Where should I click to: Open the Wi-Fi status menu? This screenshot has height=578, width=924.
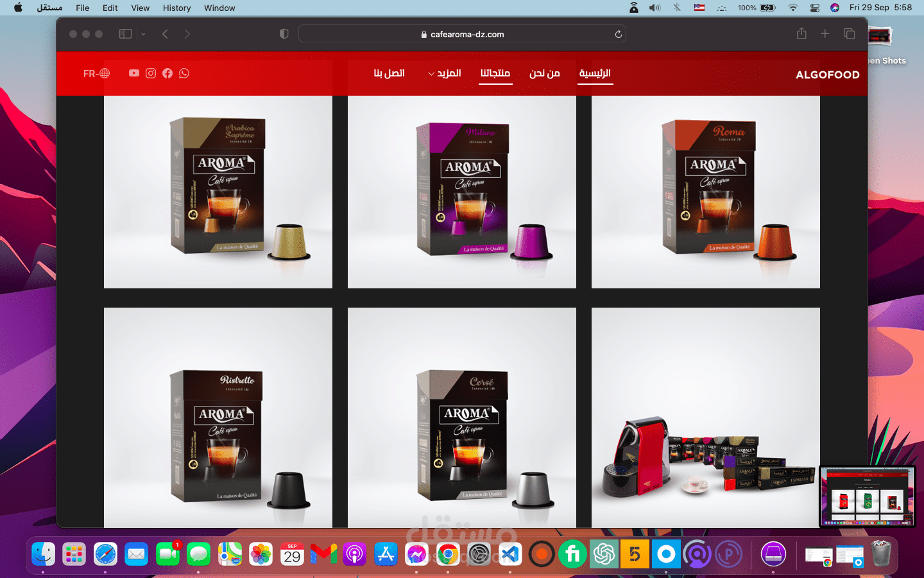point(793,8)
